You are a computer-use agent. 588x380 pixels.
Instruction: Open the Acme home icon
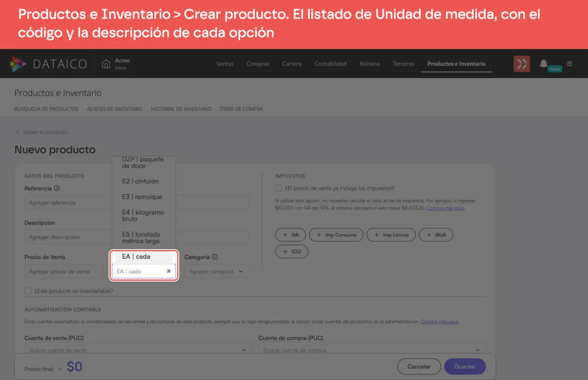(x=106, y=64)
